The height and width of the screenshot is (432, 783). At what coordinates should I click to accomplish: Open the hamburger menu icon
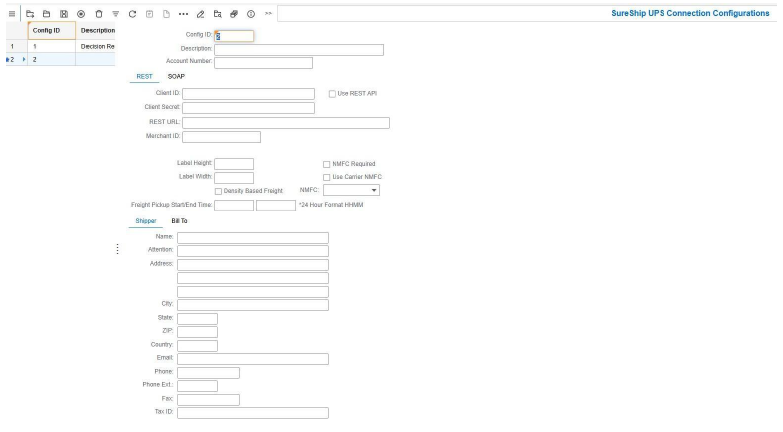click(x=9, y=13)
